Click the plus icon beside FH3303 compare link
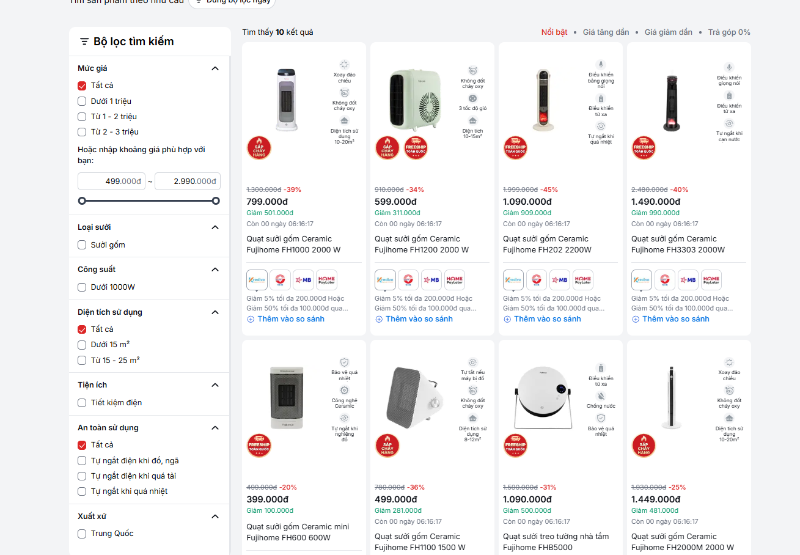The width and height of the screenshot is (800, 555). pyautogui.click(x=635, y=319)
